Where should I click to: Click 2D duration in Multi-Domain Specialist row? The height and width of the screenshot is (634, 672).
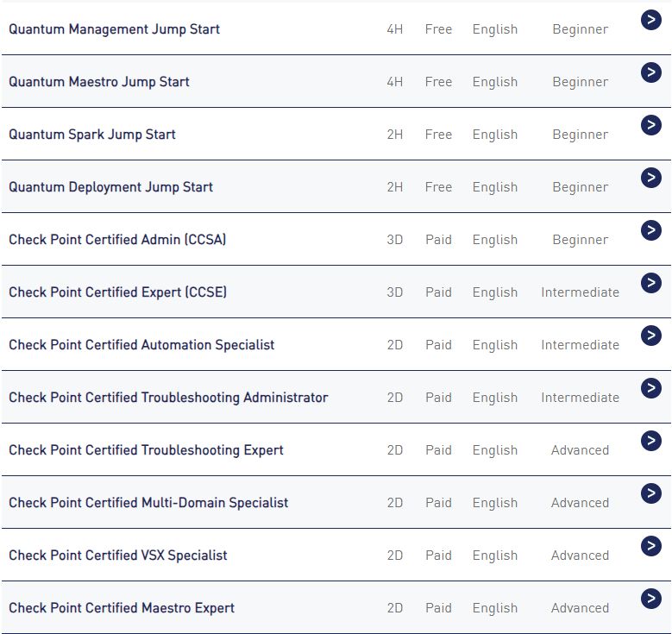point(395,503)
